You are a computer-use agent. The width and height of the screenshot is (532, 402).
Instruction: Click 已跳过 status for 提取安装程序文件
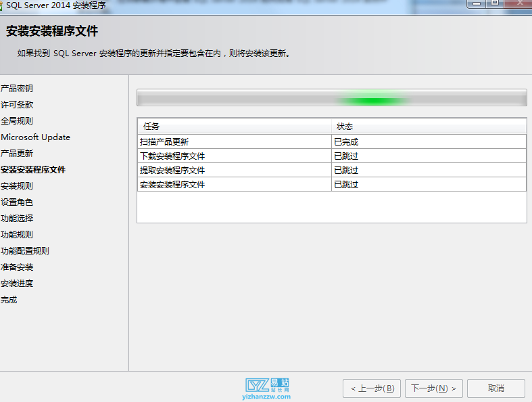(x=429, y=171)
